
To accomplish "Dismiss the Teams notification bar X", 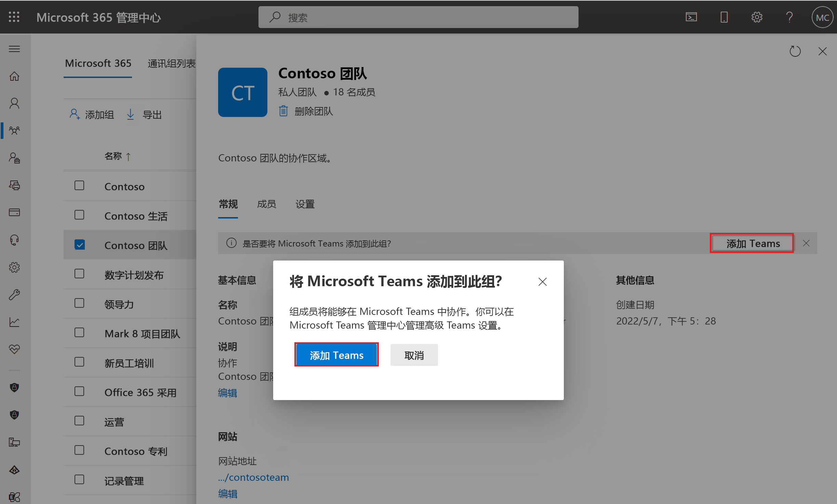I will (806, 243).
